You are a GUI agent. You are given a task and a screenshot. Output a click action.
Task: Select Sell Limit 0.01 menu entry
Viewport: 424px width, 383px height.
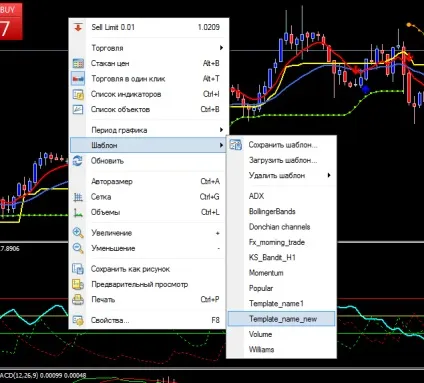tap(149, 27)
